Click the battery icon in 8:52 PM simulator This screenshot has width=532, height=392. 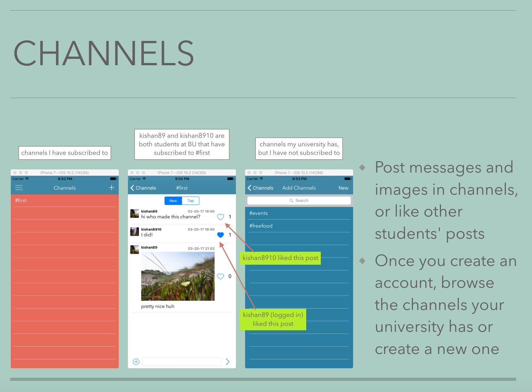[x=113, y=179]
